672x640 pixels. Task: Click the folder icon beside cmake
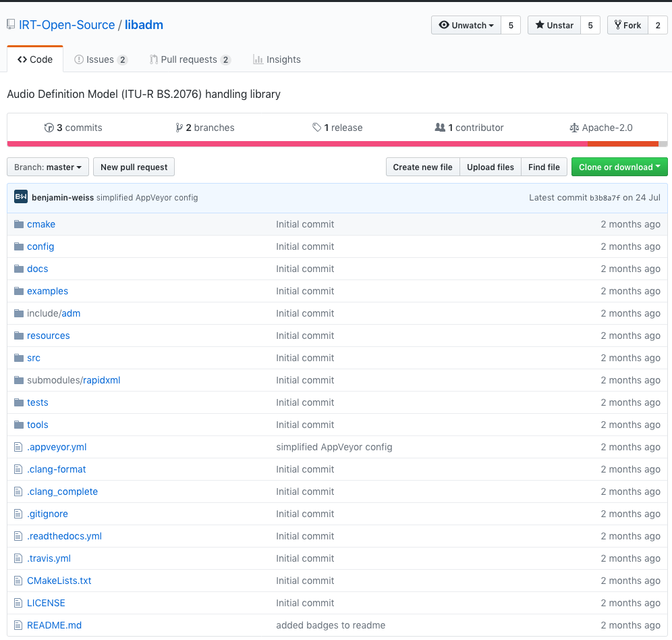point(18,224)
